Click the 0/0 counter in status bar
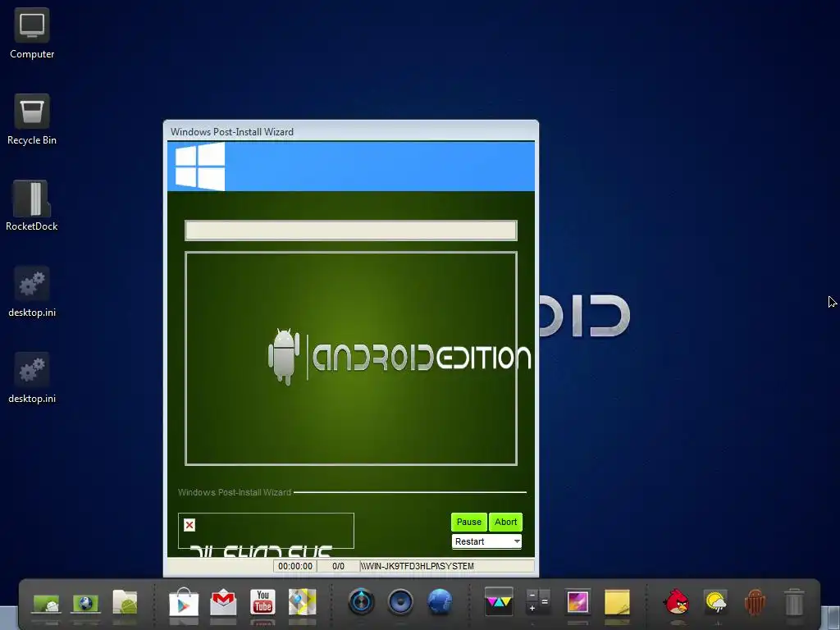The width and height of the screenshot is (840, 630). click(338, 566)
